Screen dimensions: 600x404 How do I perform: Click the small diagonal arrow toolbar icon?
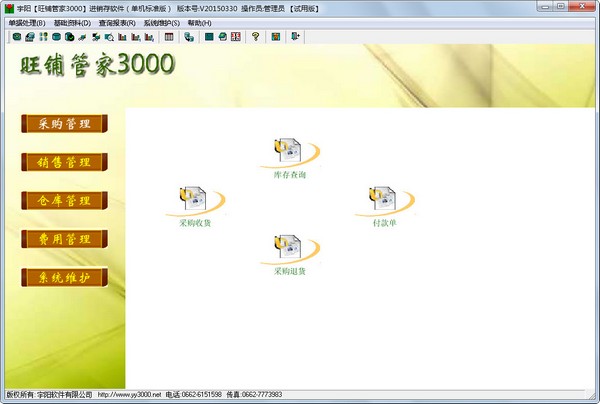(82, 37)
